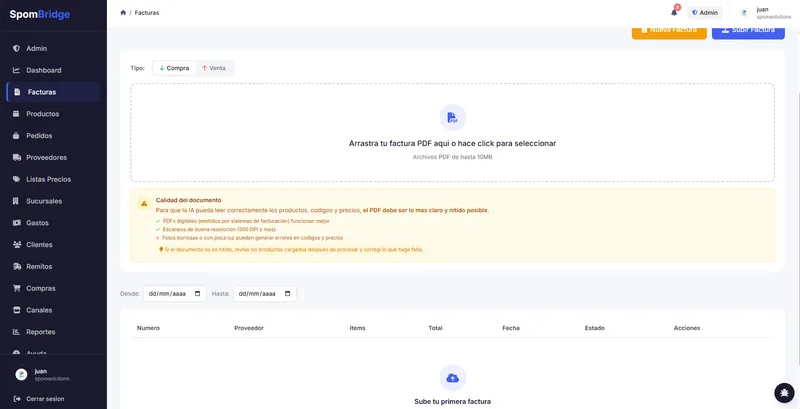
Task: Go to the Reportes page
Action: pyautogui.click(x=53, y=332)
